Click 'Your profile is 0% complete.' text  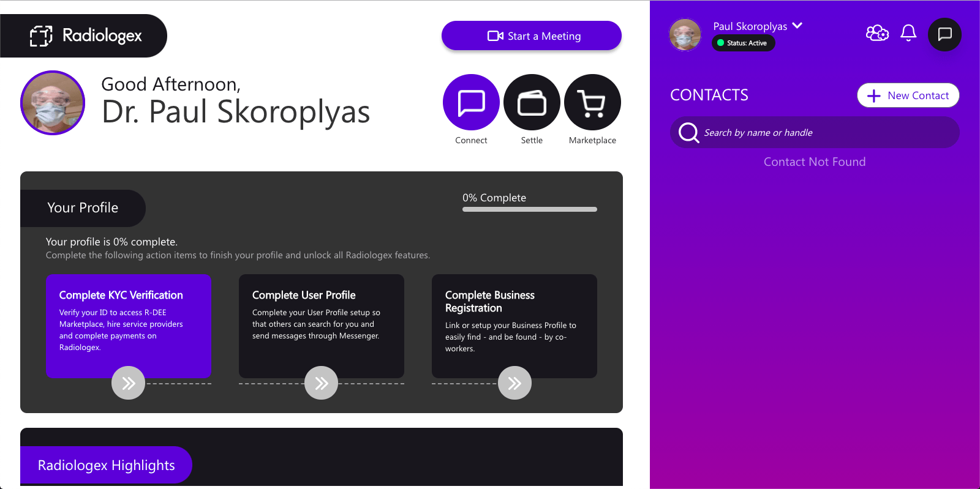tap(111, 242)
